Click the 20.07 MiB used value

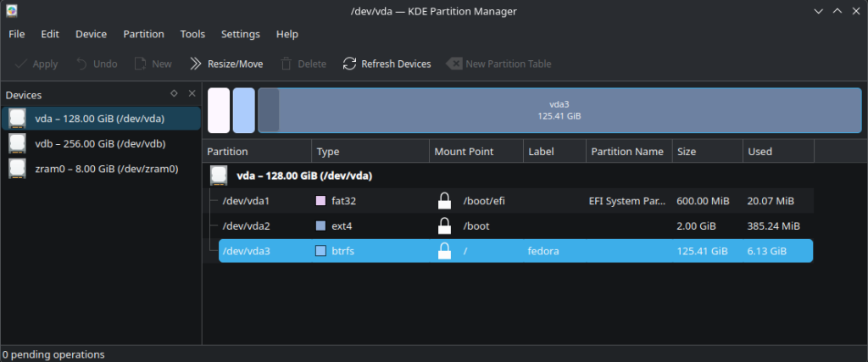[x=771, y=201]
